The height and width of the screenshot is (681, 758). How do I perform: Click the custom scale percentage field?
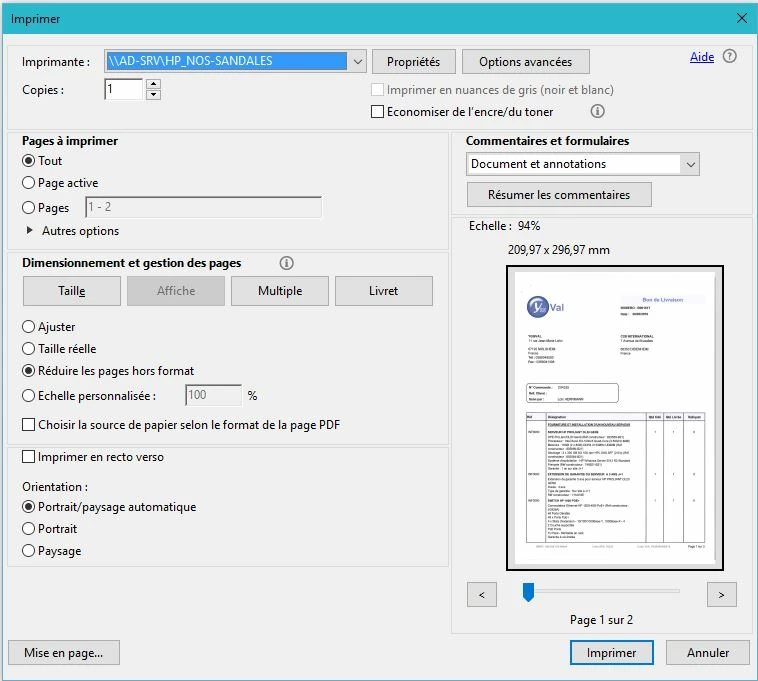point(214,395)
